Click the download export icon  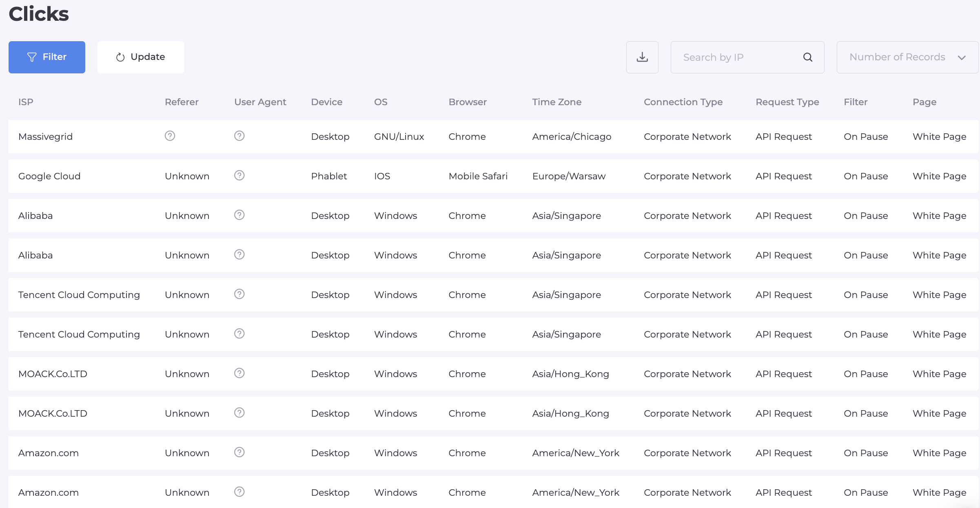(642, 57)
